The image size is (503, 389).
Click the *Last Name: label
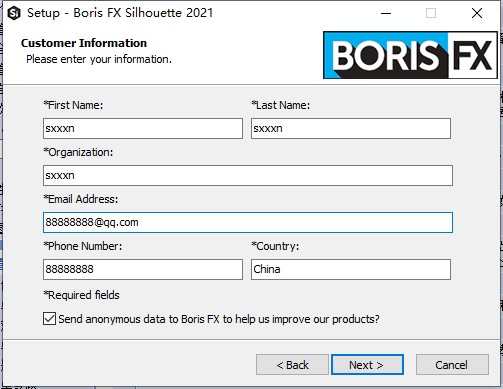click(x=281, y=105)
